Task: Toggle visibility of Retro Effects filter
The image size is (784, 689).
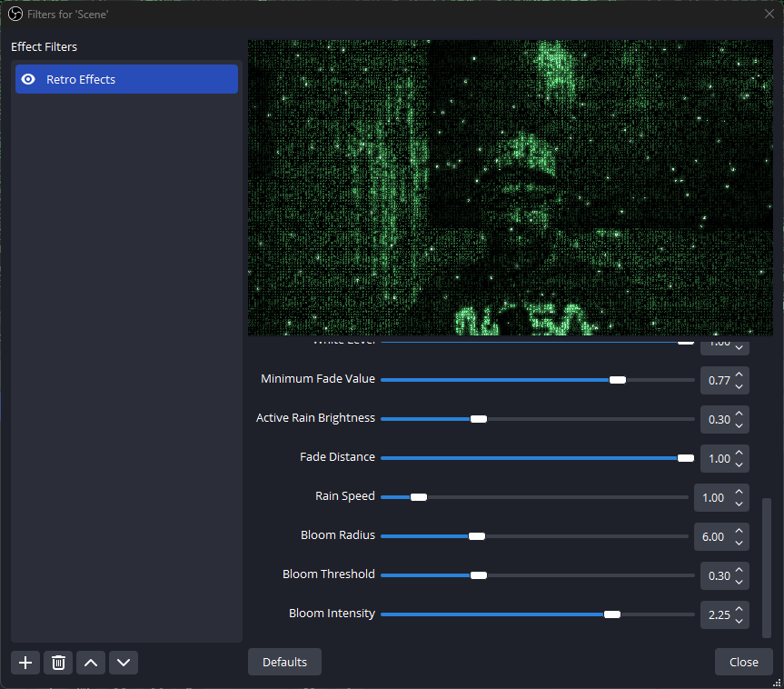Action: (28, 79)
